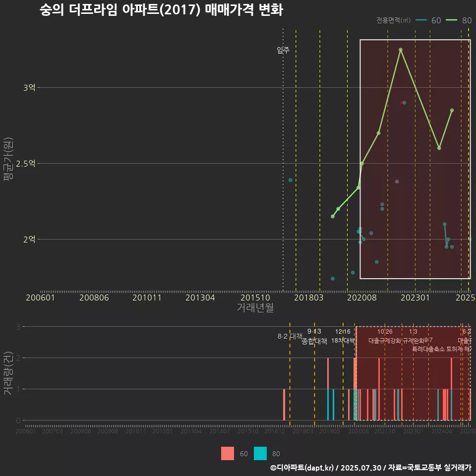Click the 202404 label on the volume chart x-axis
This screenshot has height=476, width=476.
pyautogui.click(x=442, y=431)
